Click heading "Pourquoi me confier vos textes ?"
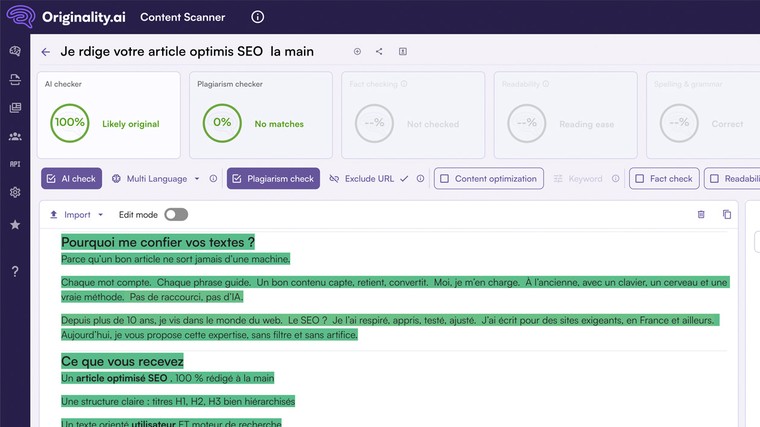Viewport: 760px width, 427px height. 158,242
